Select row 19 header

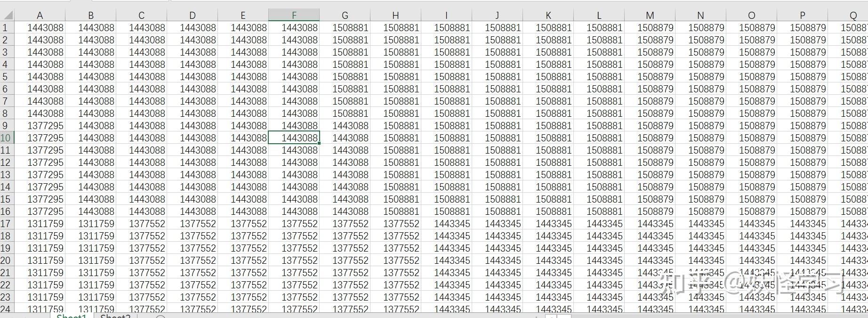(7, 248)
